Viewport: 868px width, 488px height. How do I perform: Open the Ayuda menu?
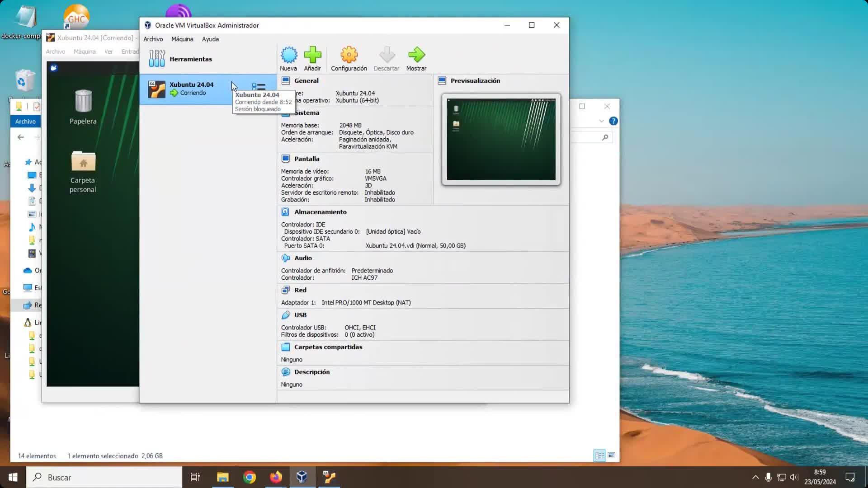(210, 39)
